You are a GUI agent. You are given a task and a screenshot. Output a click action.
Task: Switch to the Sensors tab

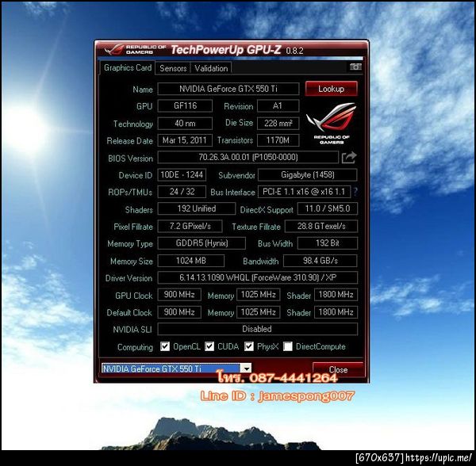click(x=173, y=68)
